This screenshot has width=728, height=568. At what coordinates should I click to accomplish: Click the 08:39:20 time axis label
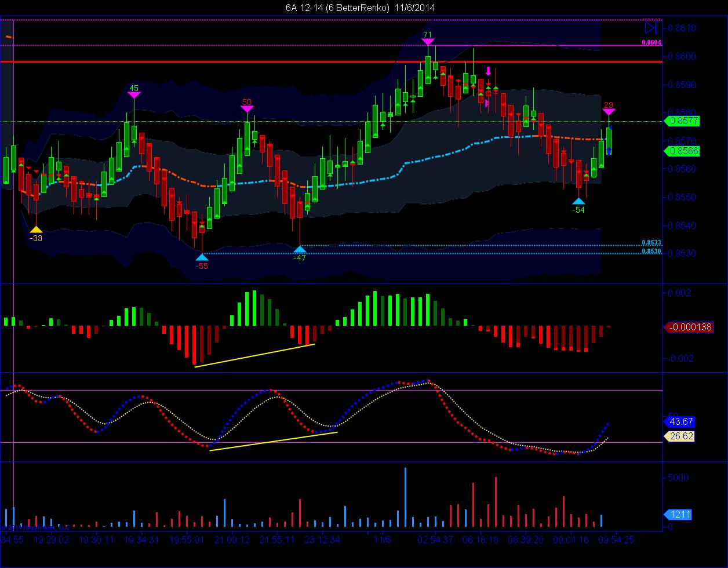point(526,539)
